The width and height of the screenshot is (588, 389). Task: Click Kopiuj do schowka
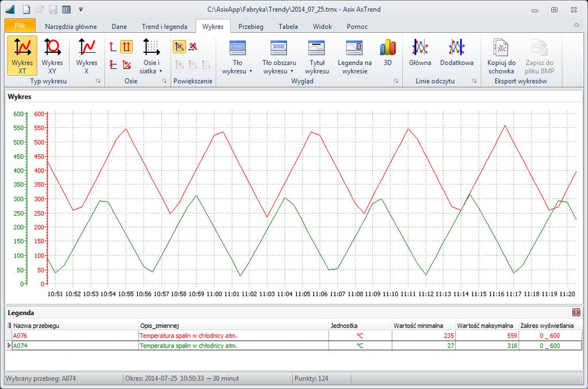[501, 56]
